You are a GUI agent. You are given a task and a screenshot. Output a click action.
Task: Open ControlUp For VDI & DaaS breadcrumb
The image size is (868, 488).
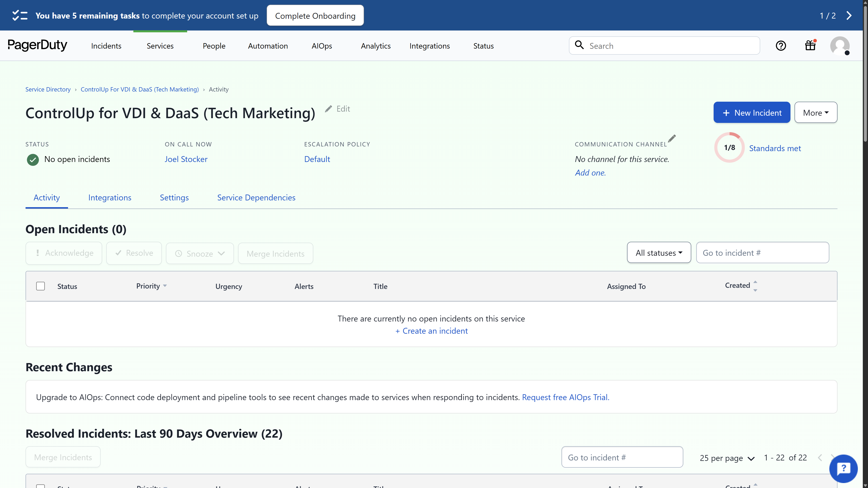click(x=139, y=89)
